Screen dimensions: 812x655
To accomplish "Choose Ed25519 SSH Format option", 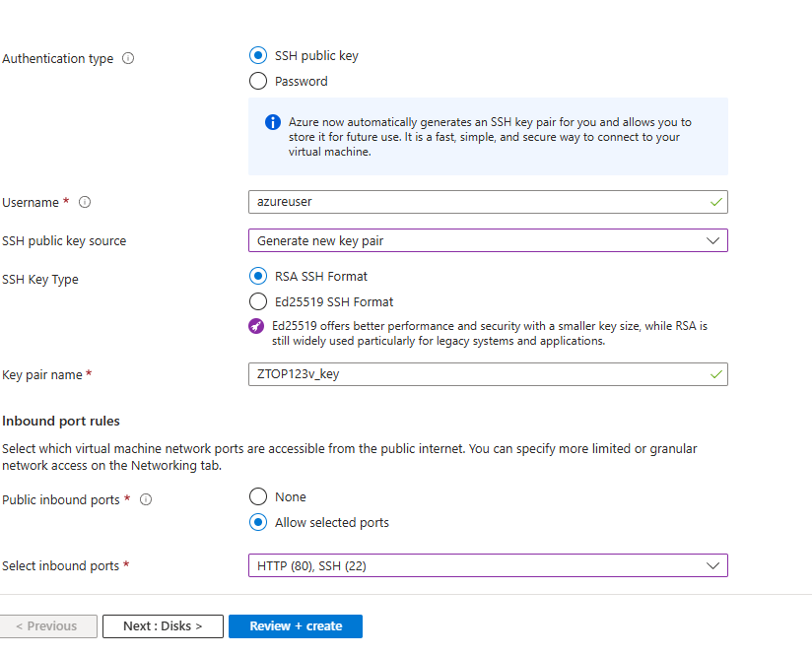I will coord(258,302).
